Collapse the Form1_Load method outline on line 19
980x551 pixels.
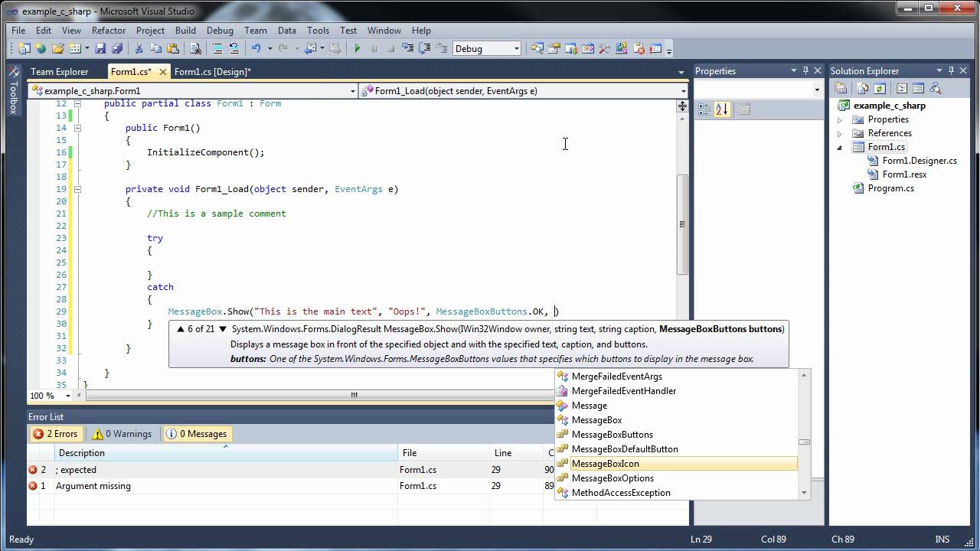coord(77,189)
